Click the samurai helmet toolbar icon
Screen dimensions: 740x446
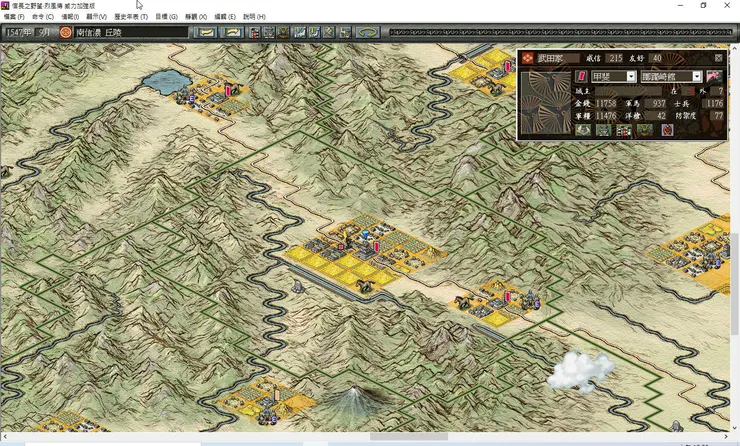click(x=283, y=32)
